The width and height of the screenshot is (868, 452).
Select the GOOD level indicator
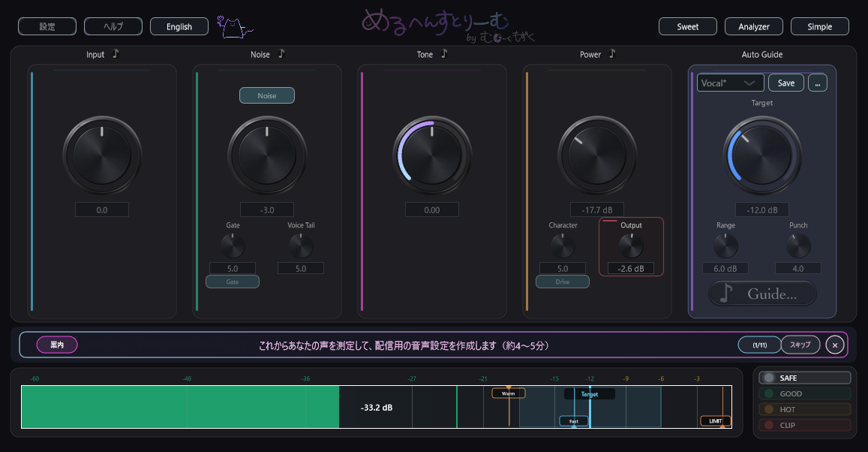805,394
